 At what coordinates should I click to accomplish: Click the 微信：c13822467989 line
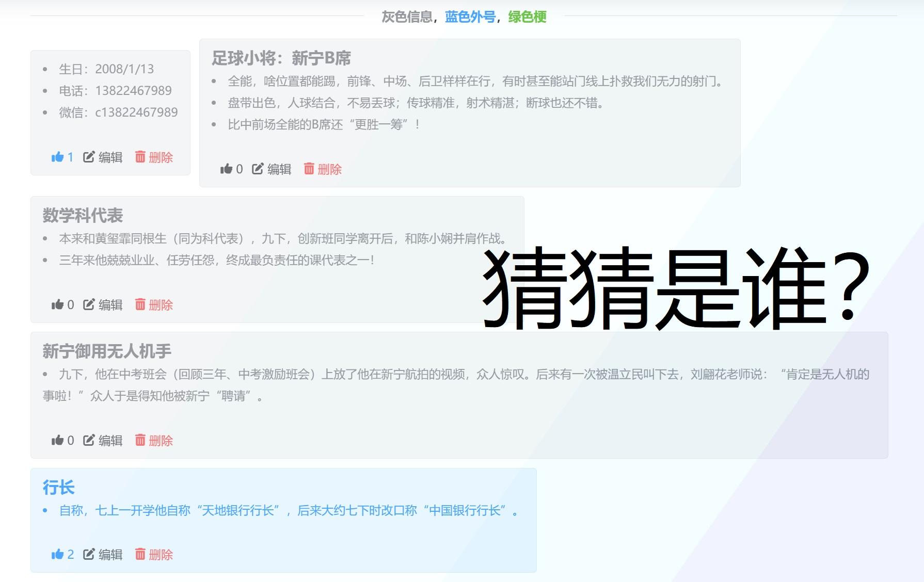[x=118, y=112]
